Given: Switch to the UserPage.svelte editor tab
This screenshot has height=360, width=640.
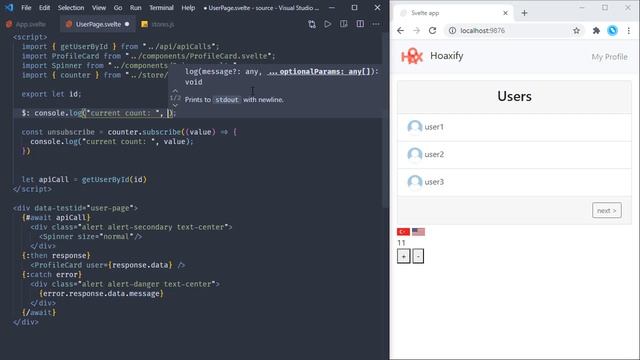Looking at the screenshot, I should coord(98,24).
